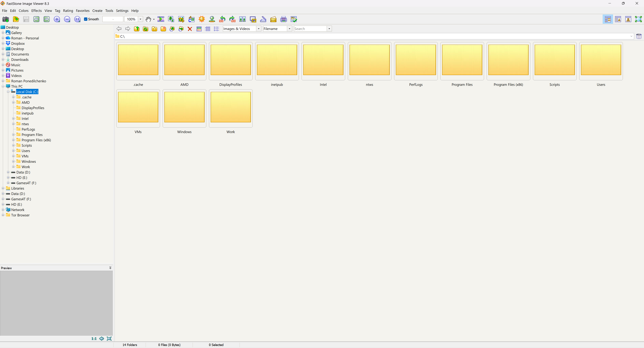Viewport: 644px width, 348px height.
Task: Click the Go up one folder icon
Action: click(x=137, y=29)
